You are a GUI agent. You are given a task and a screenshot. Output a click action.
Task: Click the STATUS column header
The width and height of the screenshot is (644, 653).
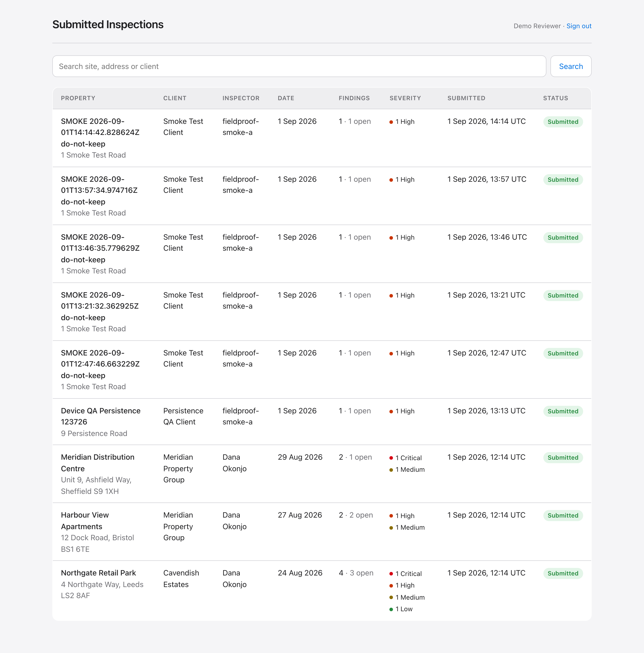click(555, 98)
